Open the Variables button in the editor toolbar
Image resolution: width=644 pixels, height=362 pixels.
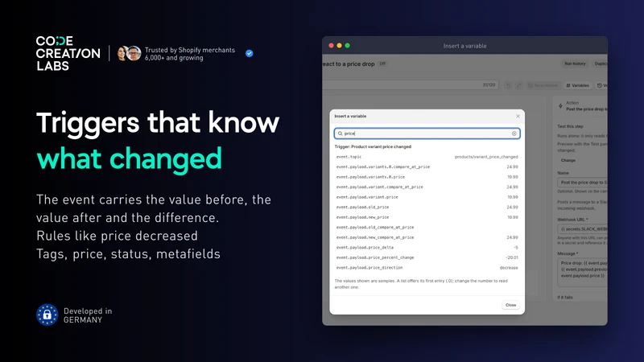(577, 85)
